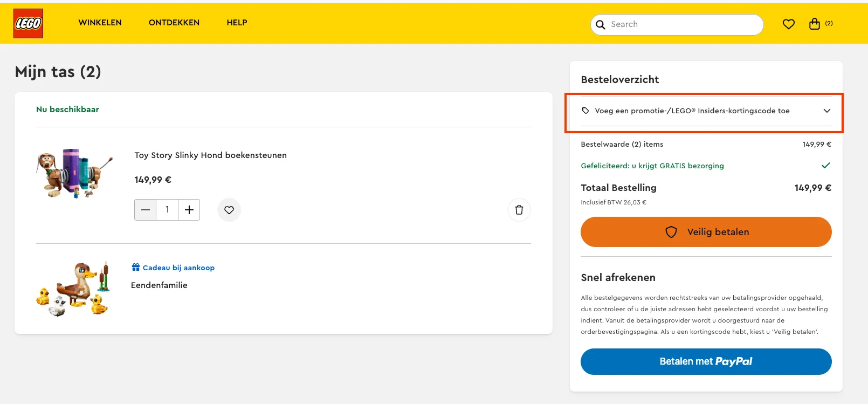Image resolution: width=868 pixels, height=404 pixels.
Task: Click the Mijn tas (2) heading
Action: (58, 72)
